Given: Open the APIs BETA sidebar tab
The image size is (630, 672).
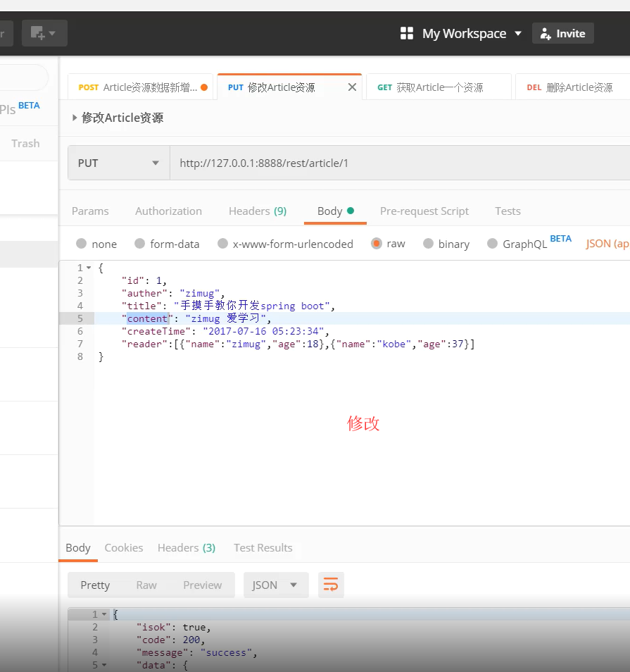Looking at the screenshot, I should [20, 108].
